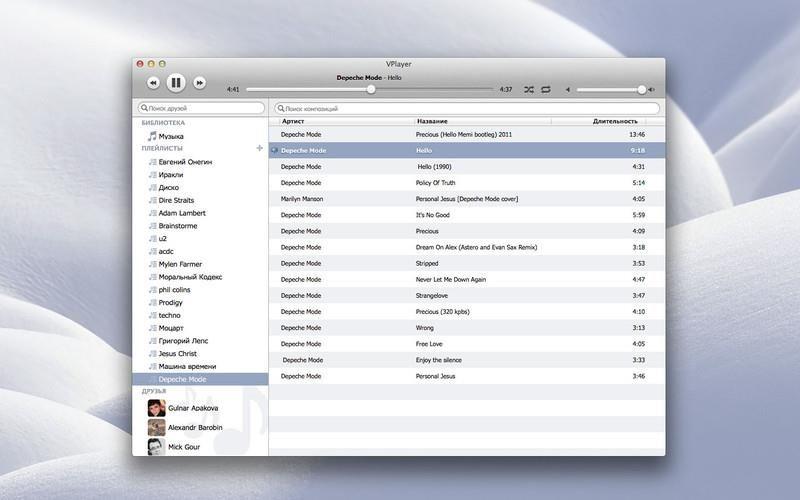Select the track It's No Good
The width and height of the screenshot is (800, 500).
pyautogui.click(x=467, y=215)
